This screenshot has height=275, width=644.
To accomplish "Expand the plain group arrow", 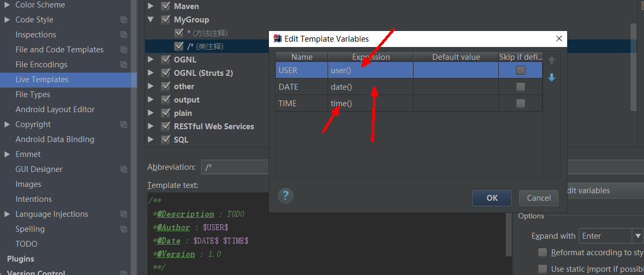I will click(151, 113).
